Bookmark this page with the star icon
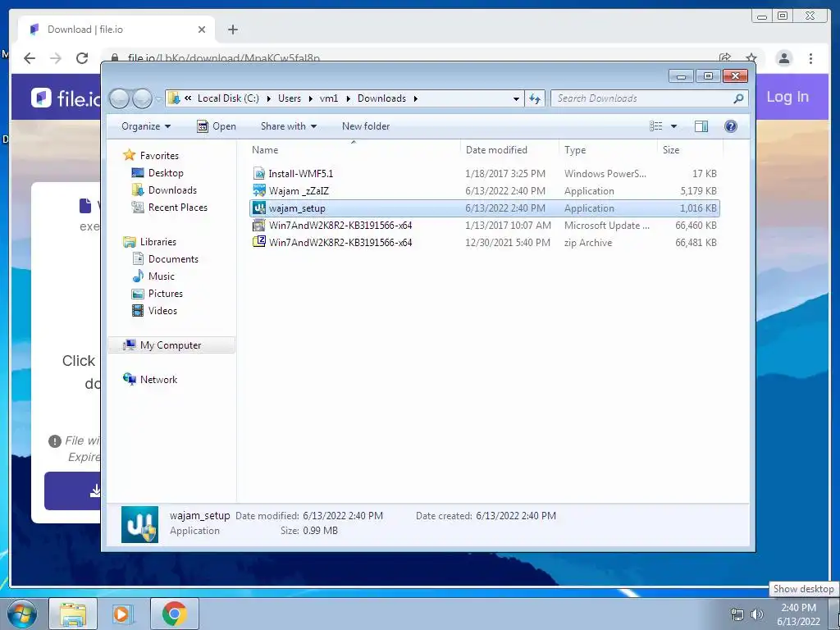Image resolution: width=840 pixels, height=630 pixels. tap(751, 58)
